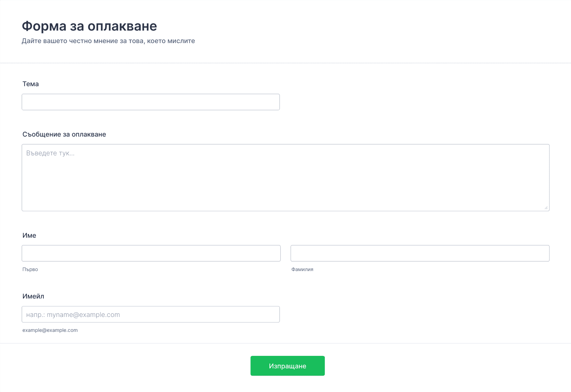Click the subtitle Дайте вашето честно мнение
The width and height of the screenshot is (571, 392).
[108, 41]
